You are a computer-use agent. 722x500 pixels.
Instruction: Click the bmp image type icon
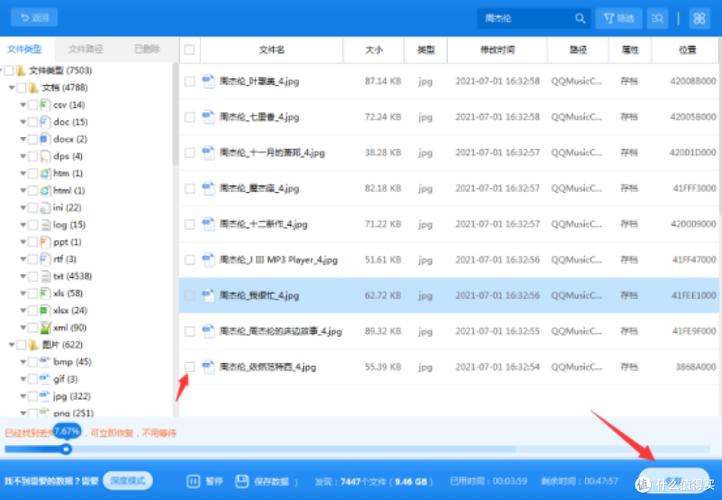pyautogui.click(x=45, y=362)
